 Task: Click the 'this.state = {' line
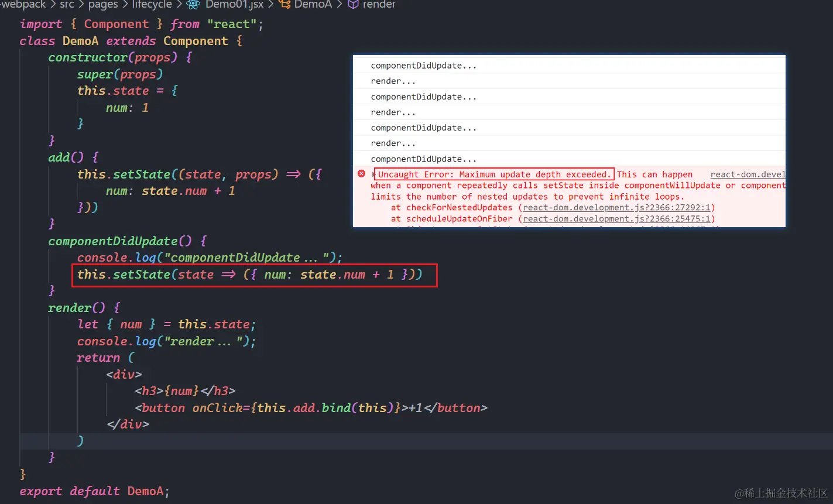point(128,91)
